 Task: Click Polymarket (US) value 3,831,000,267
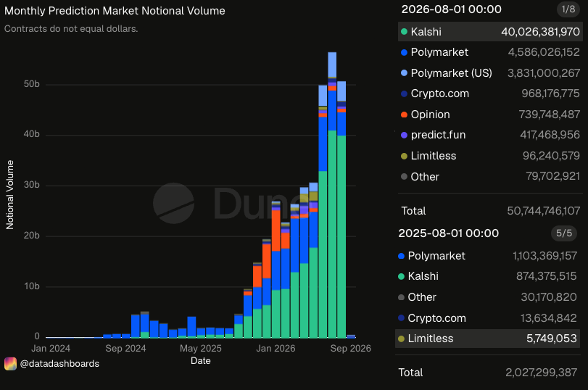pyautogui.click(x=544, y=72)
